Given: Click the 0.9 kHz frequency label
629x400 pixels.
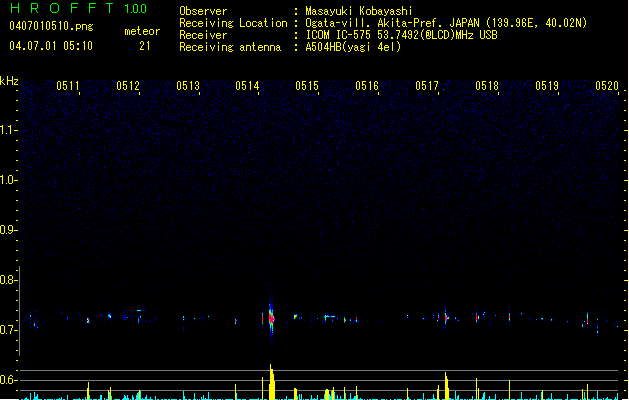Looking at the screenshot, I should tap(8, 230).
